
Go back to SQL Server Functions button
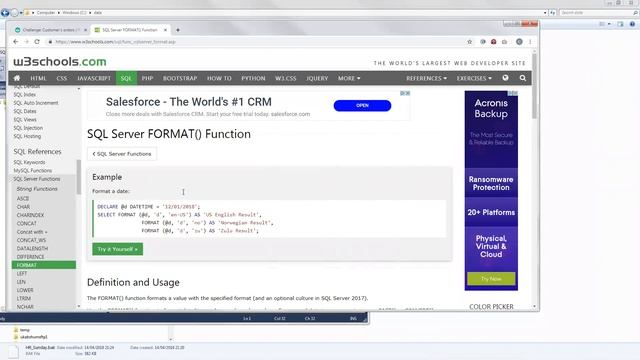click(122, 154)
